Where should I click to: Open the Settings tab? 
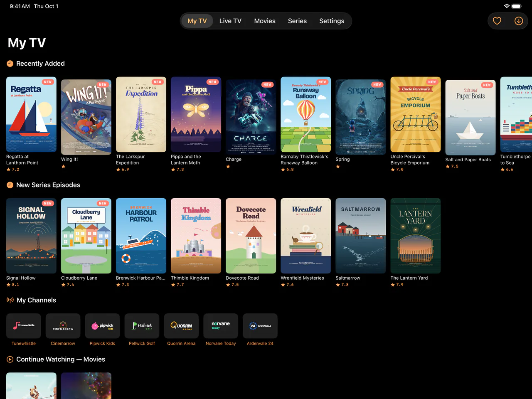click(x=332, y=21)
